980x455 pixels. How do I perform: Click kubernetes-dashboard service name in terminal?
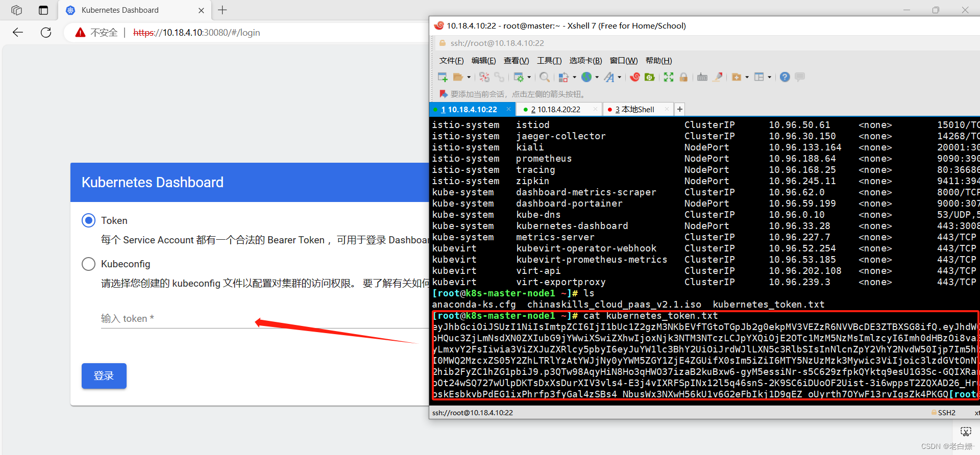(572, 226)
